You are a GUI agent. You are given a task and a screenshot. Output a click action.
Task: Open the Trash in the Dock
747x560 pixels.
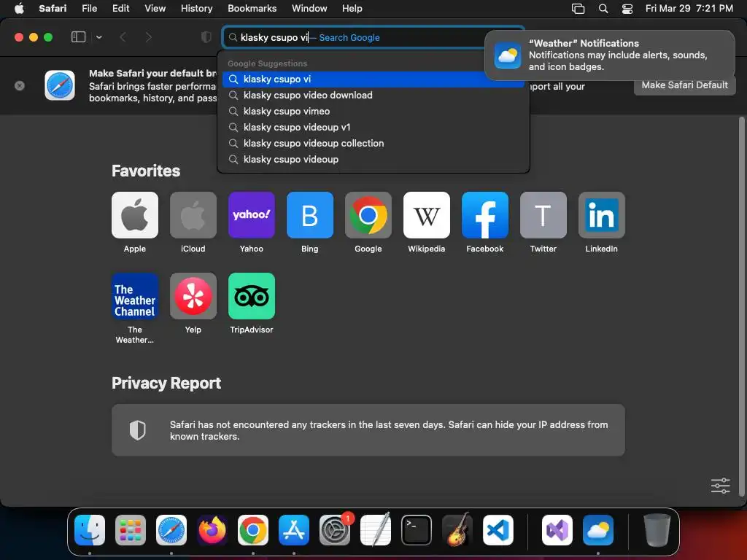click(657, 530)
